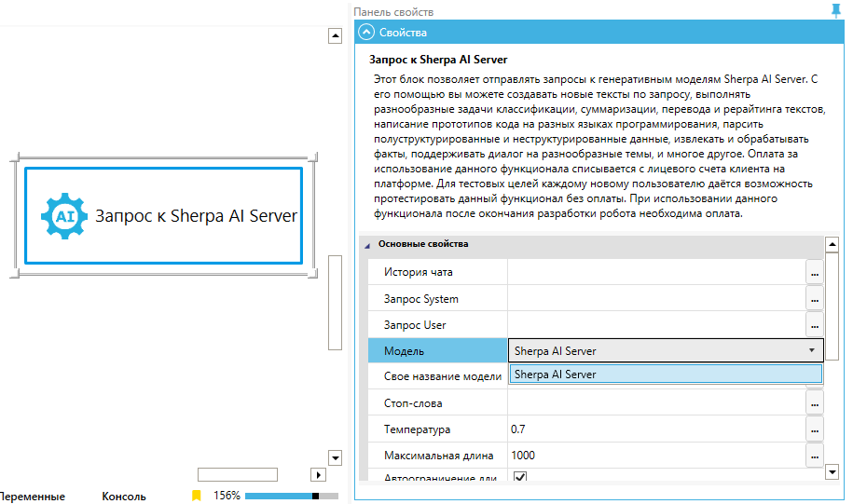
Task: Collapse the Основные свойства group
Action: point(366,245)
